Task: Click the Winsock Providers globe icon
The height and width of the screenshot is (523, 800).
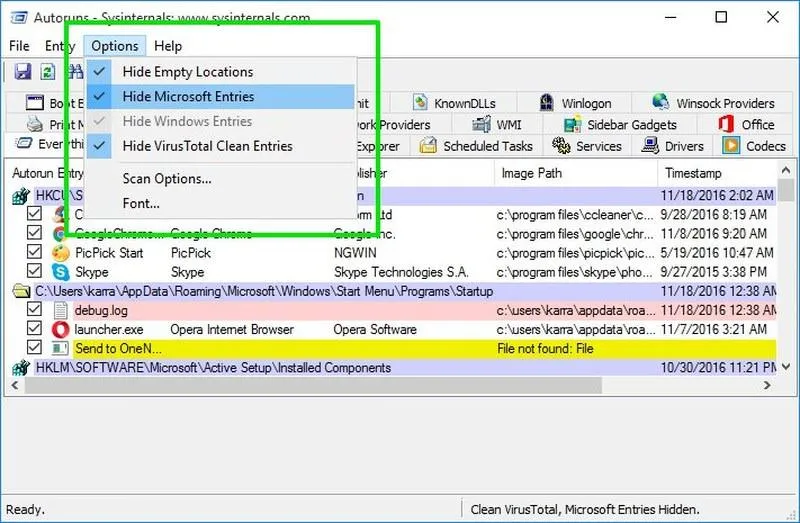Action: [x=661, y=102]
